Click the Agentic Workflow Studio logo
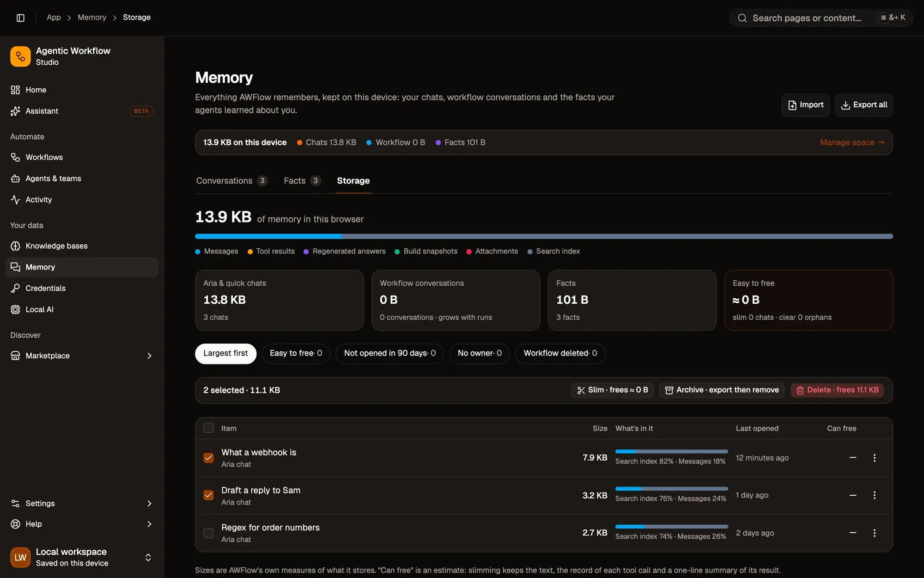 click(20, 56)
